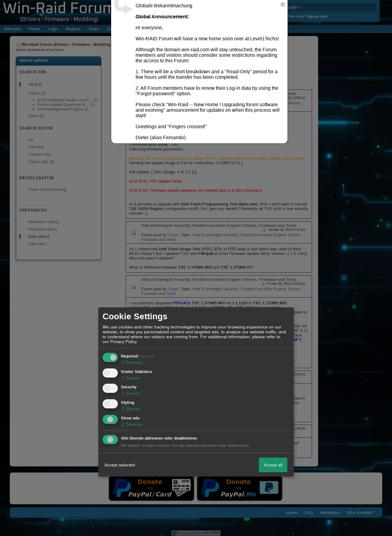
Task: Expand 2 Services under Required
Action: click(132, 362)
